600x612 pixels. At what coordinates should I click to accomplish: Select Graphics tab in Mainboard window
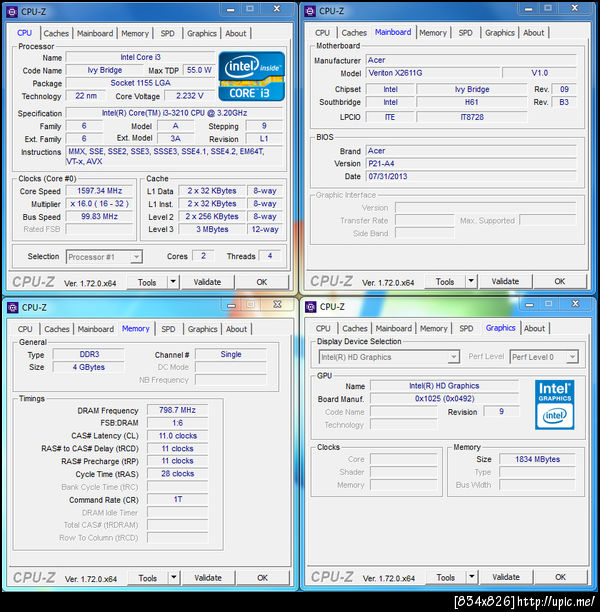500,33
